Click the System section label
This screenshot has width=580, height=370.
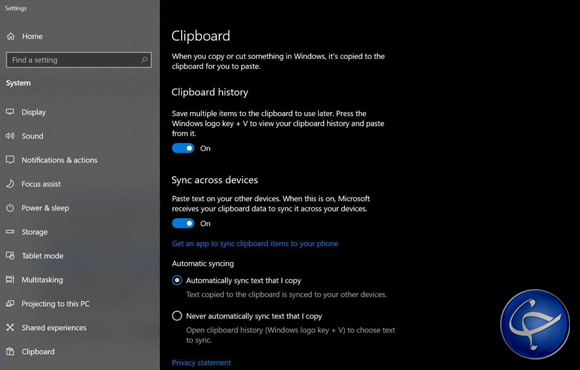pyautogui.click(x=18, y=83)
